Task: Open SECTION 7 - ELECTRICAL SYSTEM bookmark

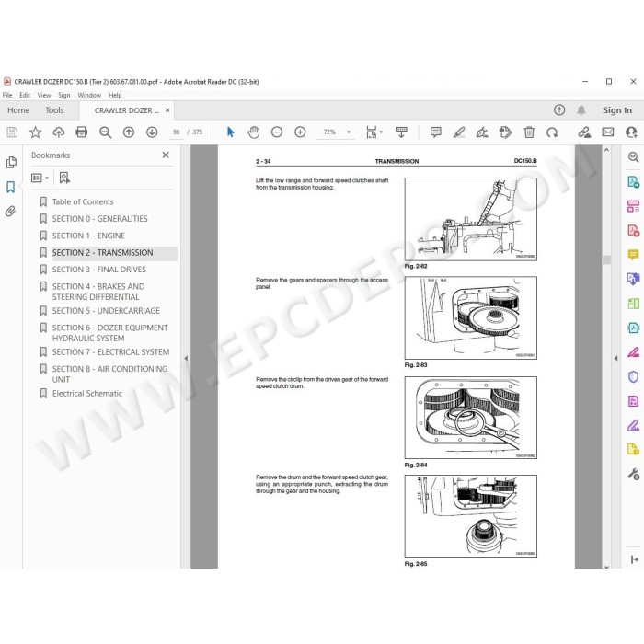Action: [x=110, y=352]
